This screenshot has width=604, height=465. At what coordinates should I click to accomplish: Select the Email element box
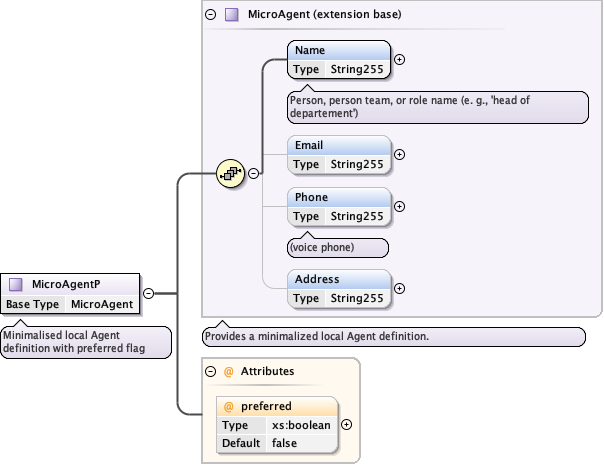[338, 145]
